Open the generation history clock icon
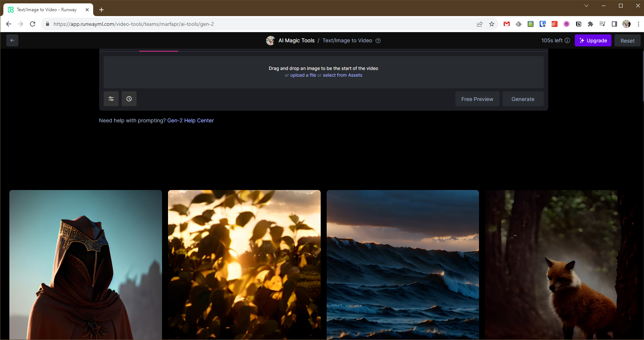 (129, 99)
